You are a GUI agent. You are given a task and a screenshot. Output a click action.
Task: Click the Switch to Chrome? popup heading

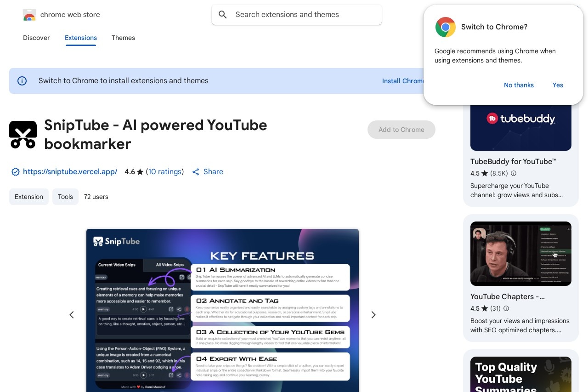[x=494, y=27]
